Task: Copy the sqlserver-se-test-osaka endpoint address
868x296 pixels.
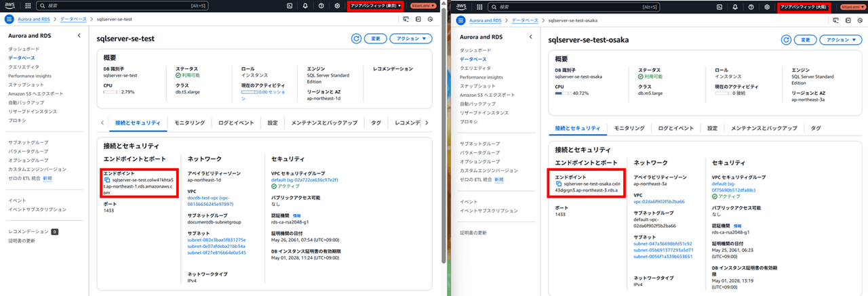Action: (x=559, y=184)
